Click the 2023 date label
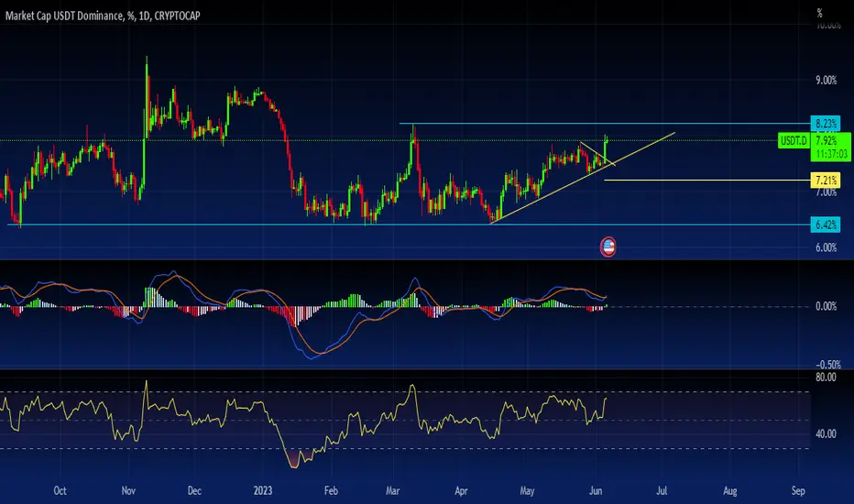 [262, 490]
